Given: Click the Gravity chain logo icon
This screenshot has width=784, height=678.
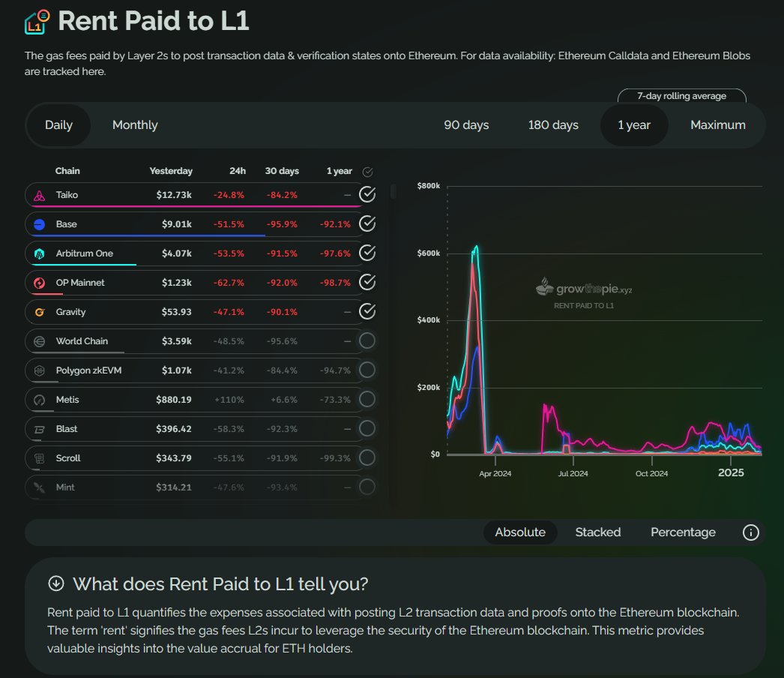Looking at the screenshot, I should pos(40,312).
